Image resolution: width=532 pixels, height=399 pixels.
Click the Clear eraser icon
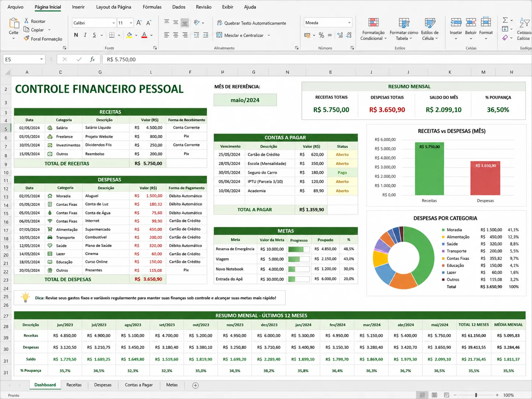(x=505, y=37)
